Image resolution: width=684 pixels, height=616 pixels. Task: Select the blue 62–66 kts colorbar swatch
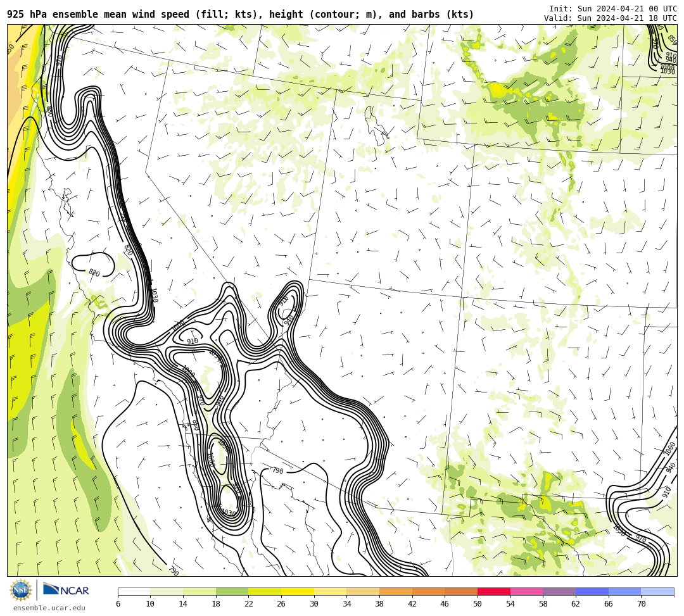(x=592, y=591)
